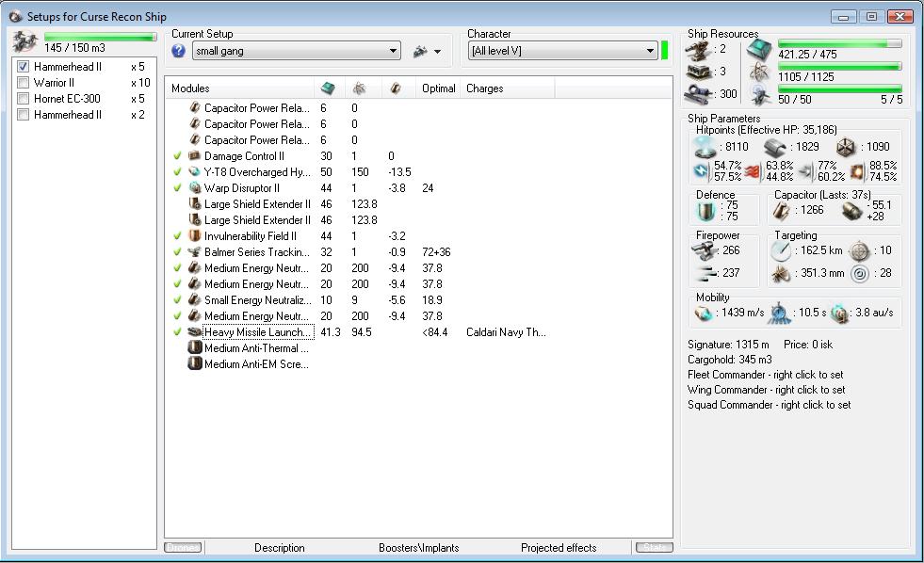
Task: Click the targeting range icon beside 162.5 km
Action: (781, 251)
